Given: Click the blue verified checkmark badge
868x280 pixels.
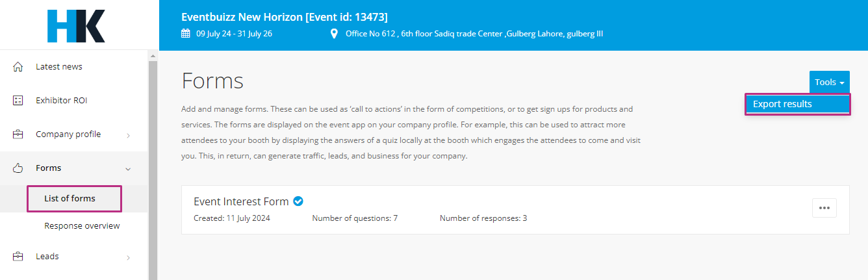Looking at the screenshot, I should pyautogui.click(x=298, y=201).
